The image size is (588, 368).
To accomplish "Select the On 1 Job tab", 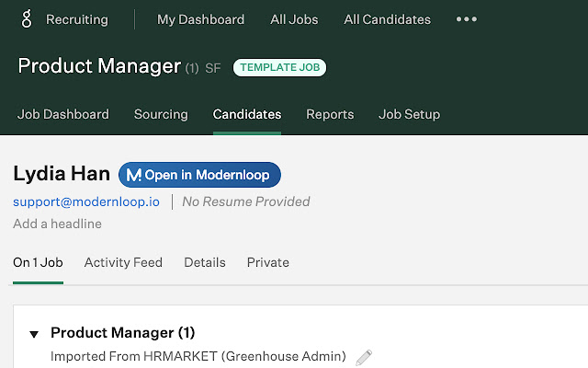I will (x=38, y=262).
